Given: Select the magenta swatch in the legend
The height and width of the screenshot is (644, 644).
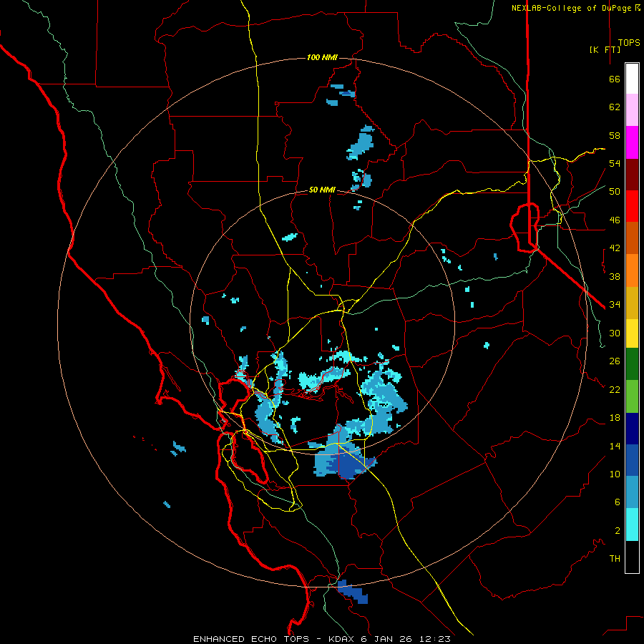Looking at the screenshot, I should tap(632, 142).
